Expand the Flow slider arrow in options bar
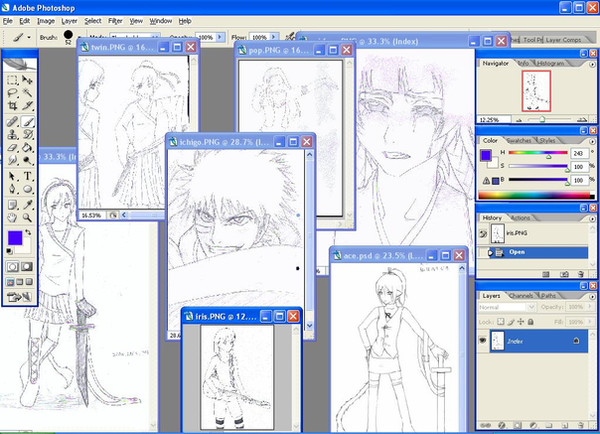Screen dimensions: 600x434 tap(273, 37)
